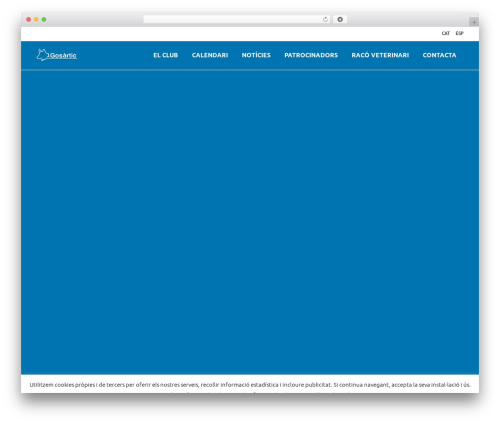Open the EL CLUB menu item
Screen dimensions: 500x423
[165, 55]
